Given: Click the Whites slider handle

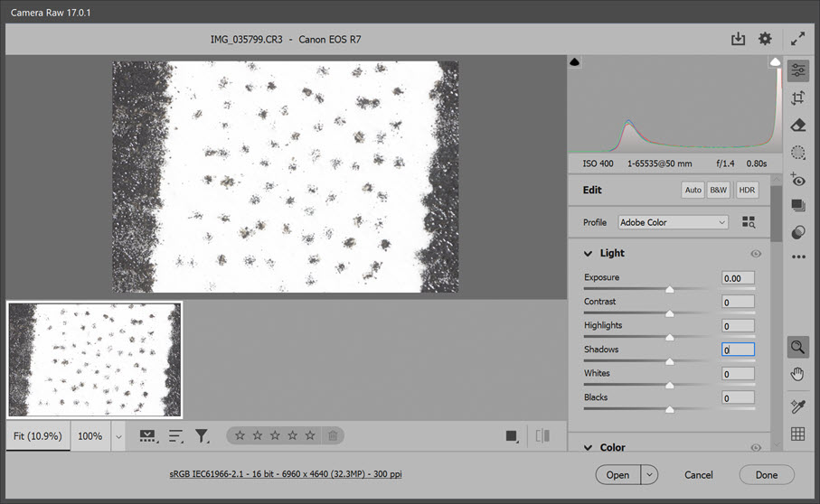Looking at the screenshot, I should pyautogui.click(x=669, y=386).
